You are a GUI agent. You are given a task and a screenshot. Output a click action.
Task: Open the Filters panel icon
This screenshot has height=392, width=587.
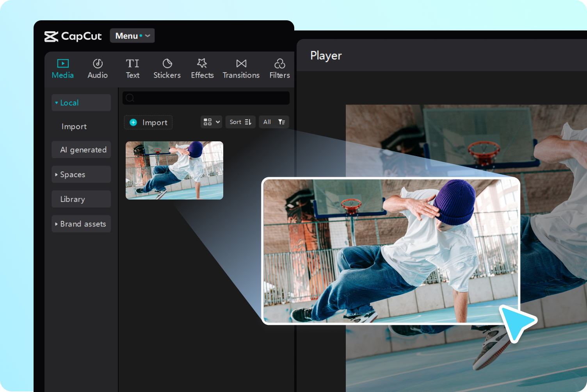point(279,64)
